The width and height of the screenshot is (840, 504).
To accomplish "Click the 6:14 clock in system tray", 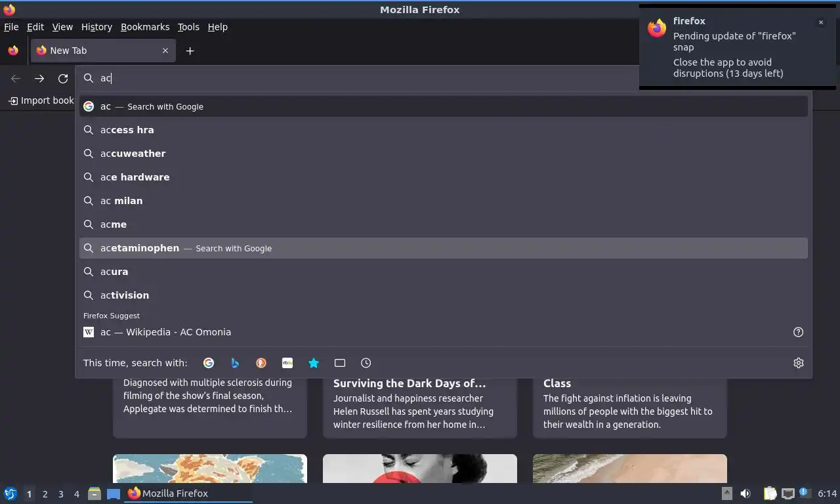I will tap(828, 493).
